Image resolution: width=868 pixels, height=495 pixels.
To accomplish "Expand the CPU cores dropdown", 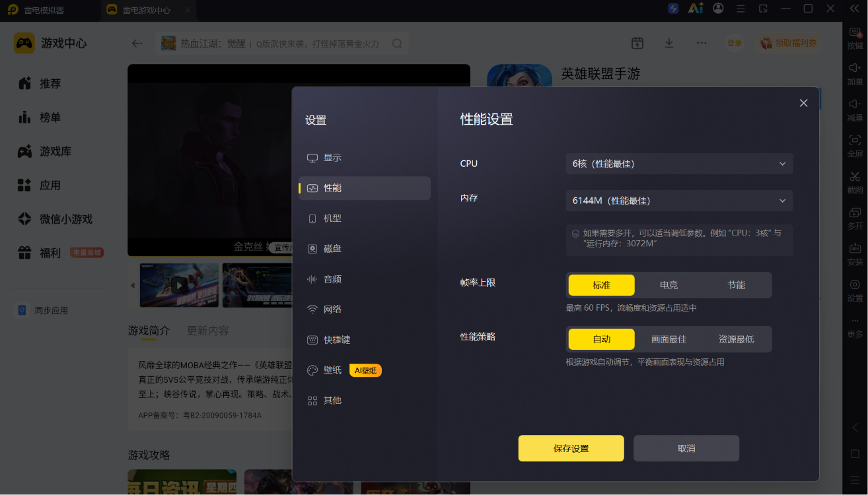I will tap(679, 164).
